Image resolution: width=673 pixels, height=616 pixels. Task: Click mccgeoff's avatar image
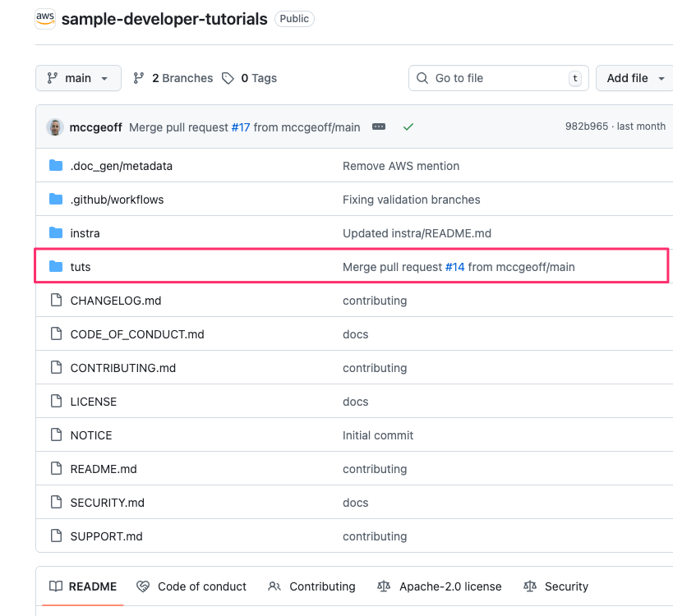click(55, 127)
